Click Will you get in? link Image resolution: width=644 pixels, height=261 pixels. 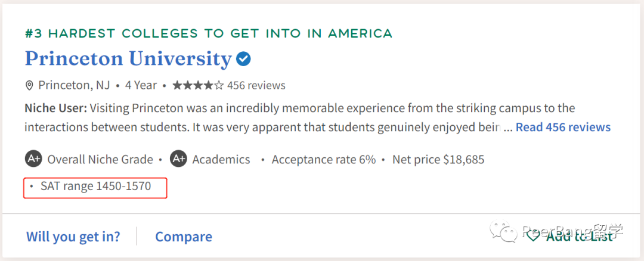pyautogui.click(x=73, y=237)
